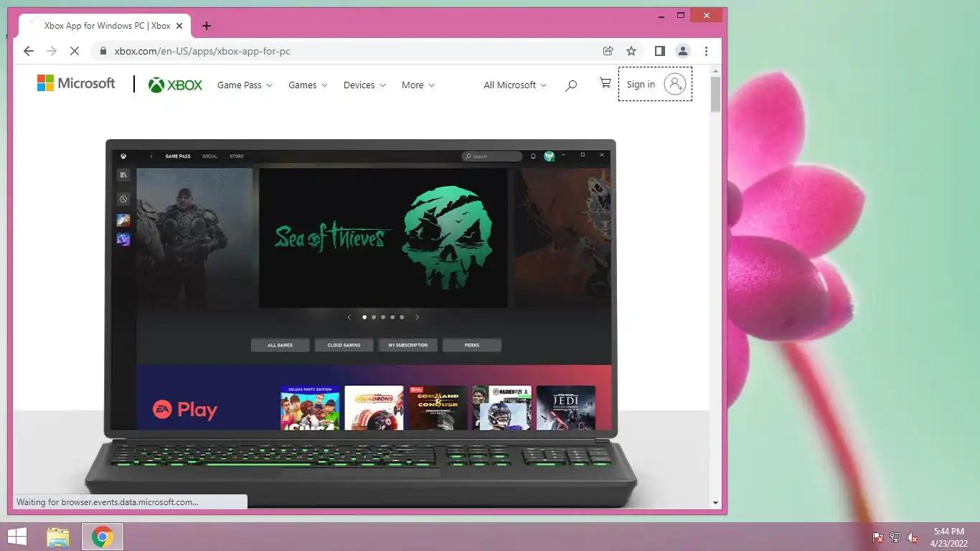Share this page via toolbar icon
Image resolution: width=980 pixels, height=551 pixels.
[608, 51]
